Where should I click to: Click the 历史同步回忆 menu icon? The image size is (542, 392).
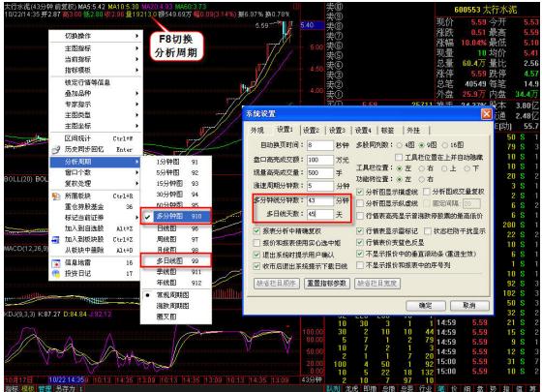[56, 150]
